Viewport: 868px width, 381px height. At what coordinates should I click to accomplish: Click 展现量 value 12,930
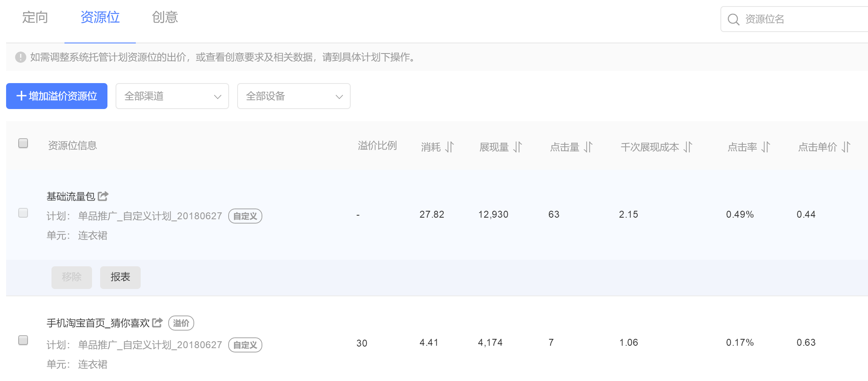click(x=493, y=214)
